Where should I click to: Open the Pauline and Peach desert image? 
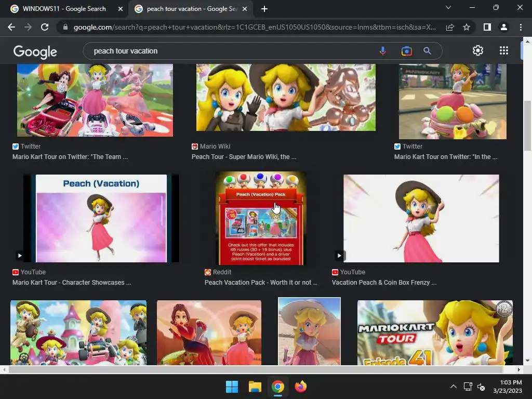209,332
